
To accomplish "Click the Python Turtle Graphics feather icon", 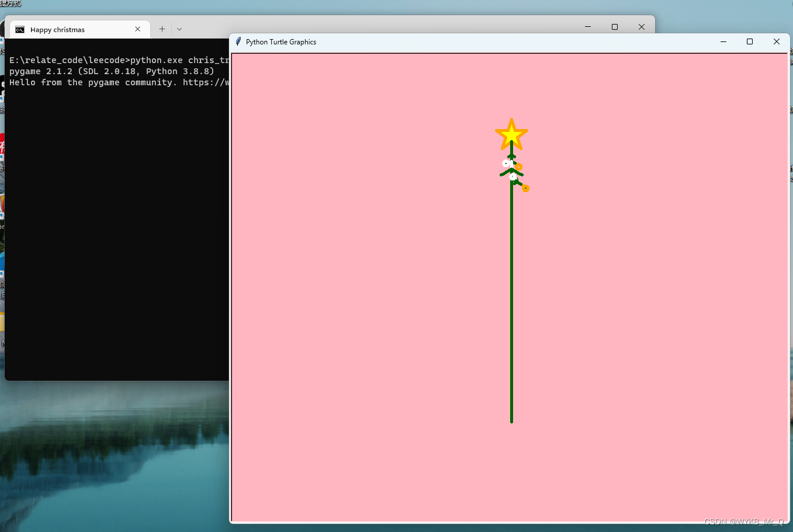I will (x=238, y=41).
